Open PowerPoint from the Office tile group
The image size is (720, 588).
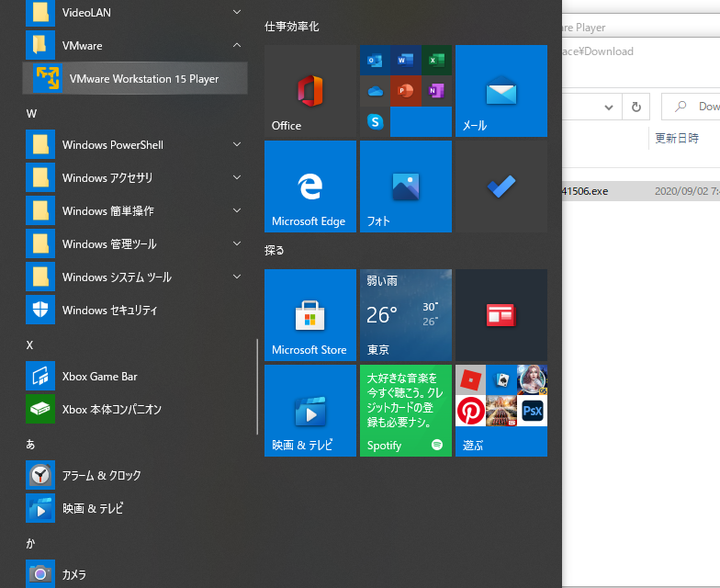tap(406, 91)
